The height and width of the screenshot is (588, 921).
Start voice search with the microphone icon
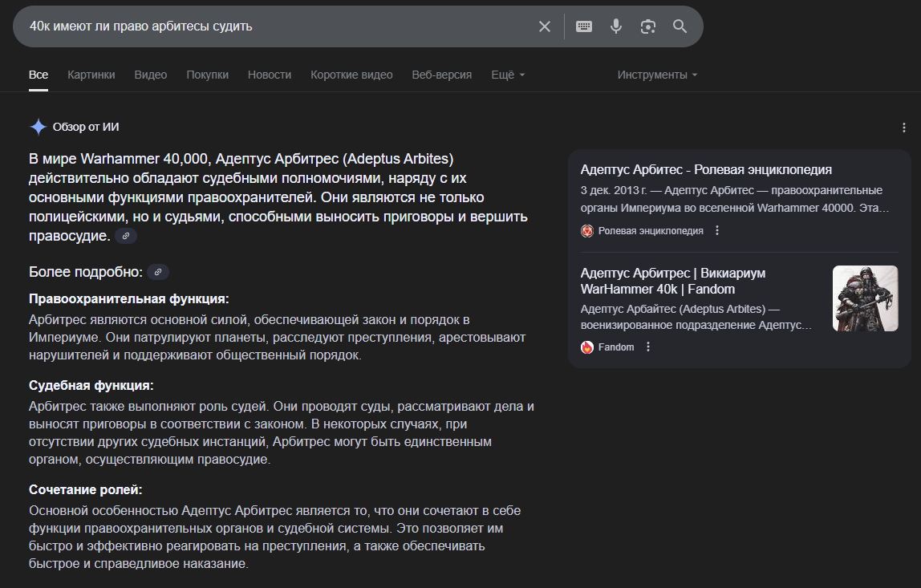pyautogui.click(x=615, y=26)
